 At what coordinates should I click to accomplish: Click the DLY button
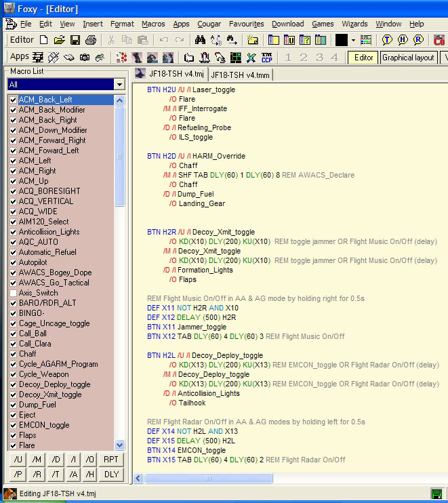(111, 474)
